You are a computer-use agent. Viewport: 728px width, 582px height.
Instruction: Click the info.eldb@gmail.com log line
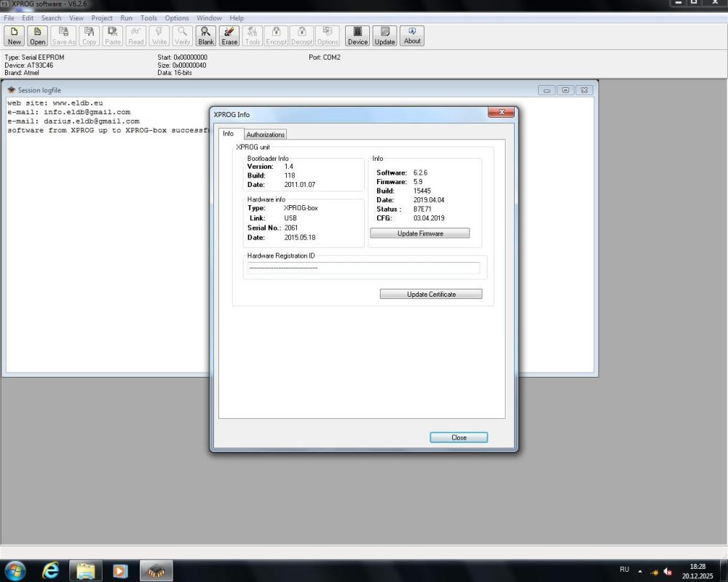tap(68, 112)
